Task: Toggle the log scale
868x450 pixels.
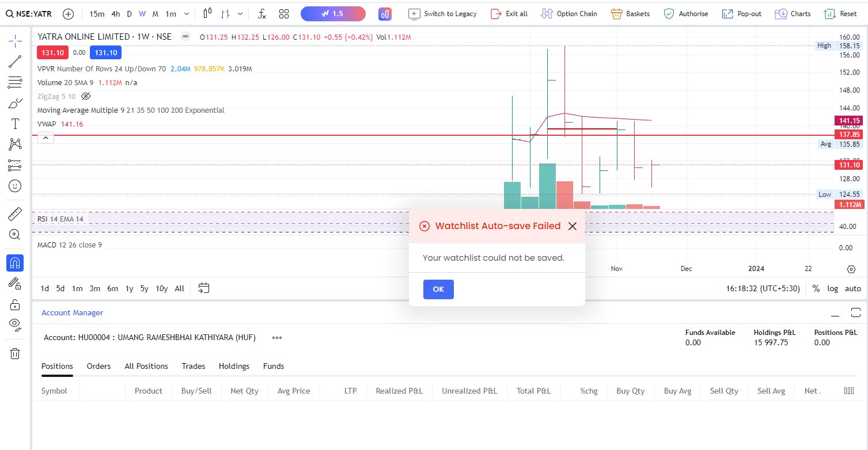Action: [x=833, y=289]
